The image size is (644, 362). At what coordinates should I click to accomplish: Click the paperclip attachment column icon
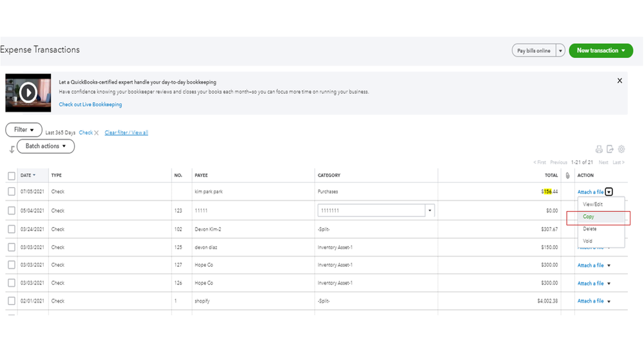[x=567, y=175]
